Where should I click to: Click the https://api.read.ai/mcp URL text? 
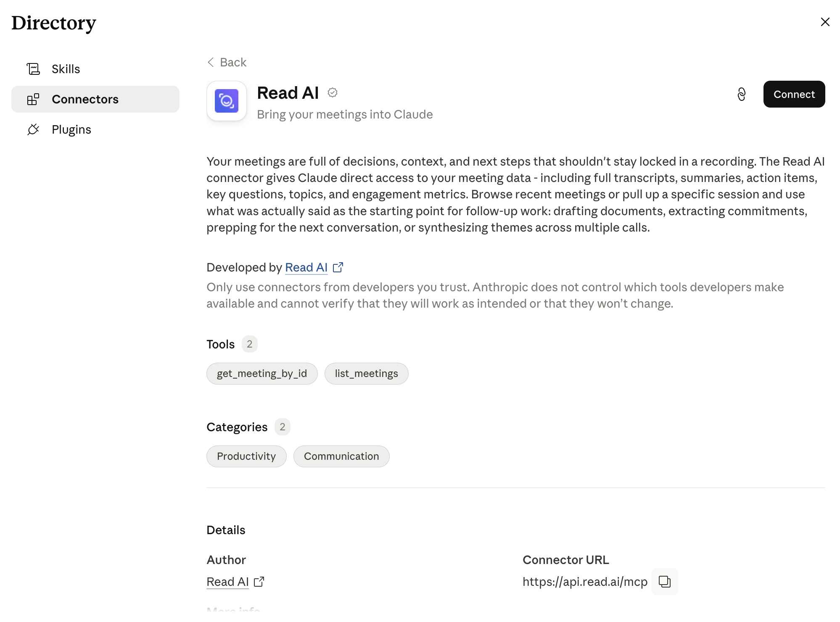tap(585, 582)
